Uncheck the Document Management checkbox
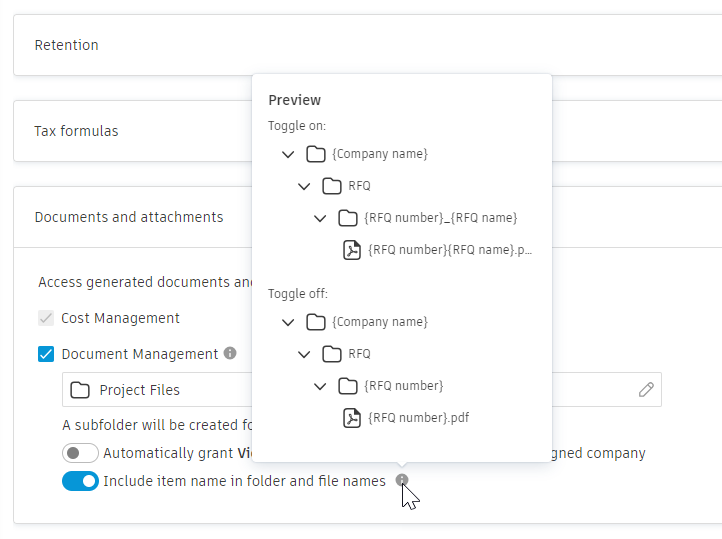722x539 pixels. tap(46, 354)
